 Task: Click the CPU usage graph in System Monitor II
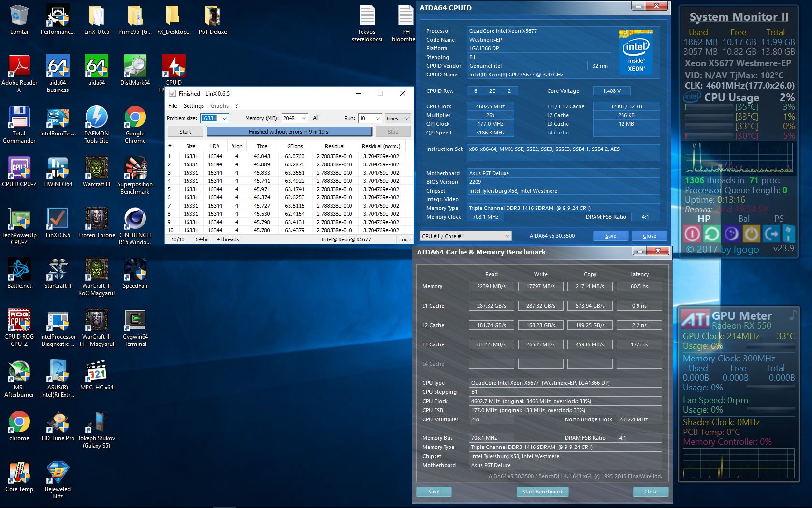click(x=739, y=158)
